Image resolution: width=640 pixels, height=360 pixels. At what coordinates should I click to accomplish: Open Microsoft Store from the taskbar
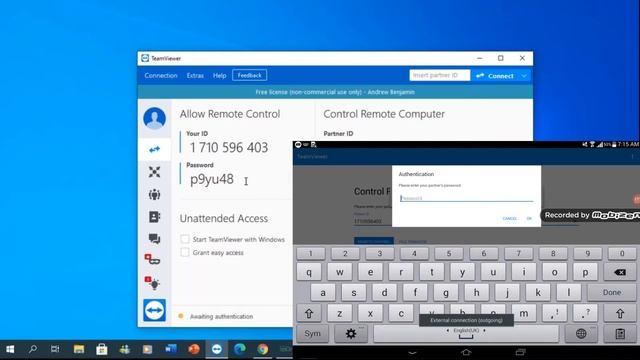tap(102, 349)
